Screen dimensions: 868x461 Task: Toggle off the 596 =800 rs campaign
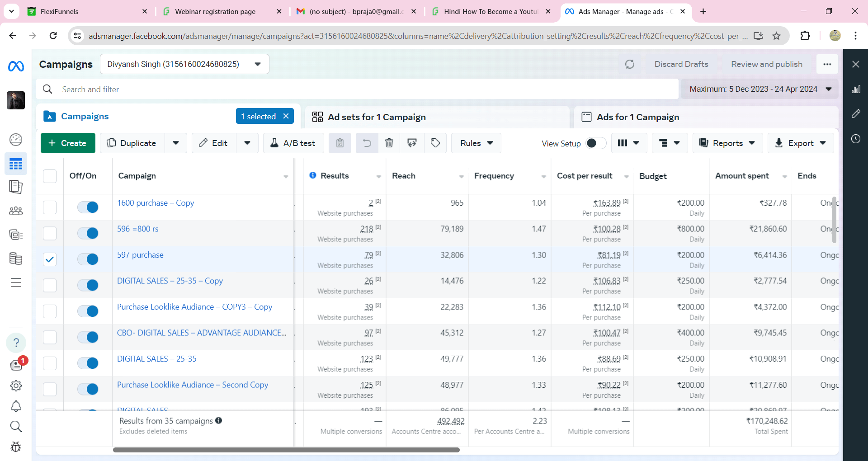88,233
